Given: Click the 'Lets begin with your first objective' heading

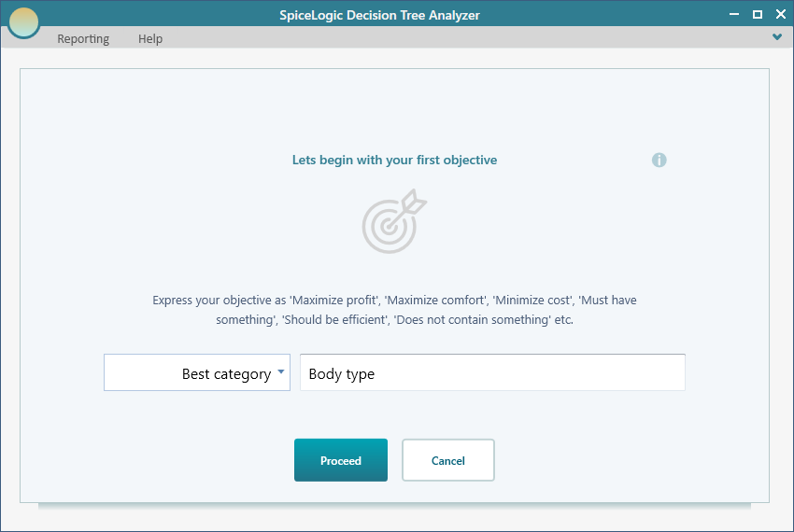Looking at the screenshot, I should tap(394, 161).
